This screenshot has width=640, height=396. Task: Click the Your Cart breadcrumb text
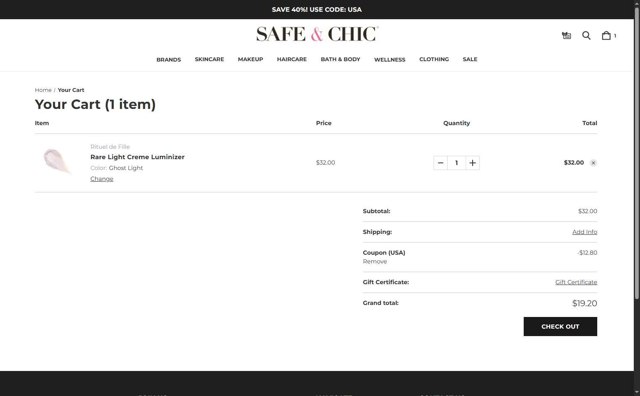pyautogui.click(x=71, y=90)
